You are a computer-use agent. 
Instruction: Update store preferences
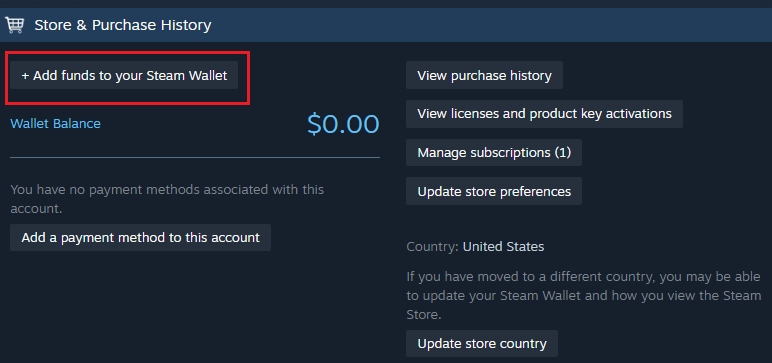tap(494, 191)
